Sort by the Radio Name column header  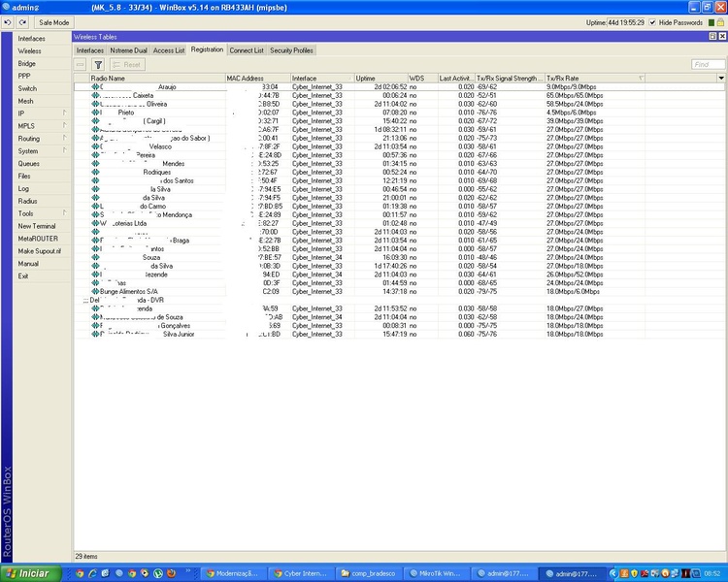(x=157, y=78)
